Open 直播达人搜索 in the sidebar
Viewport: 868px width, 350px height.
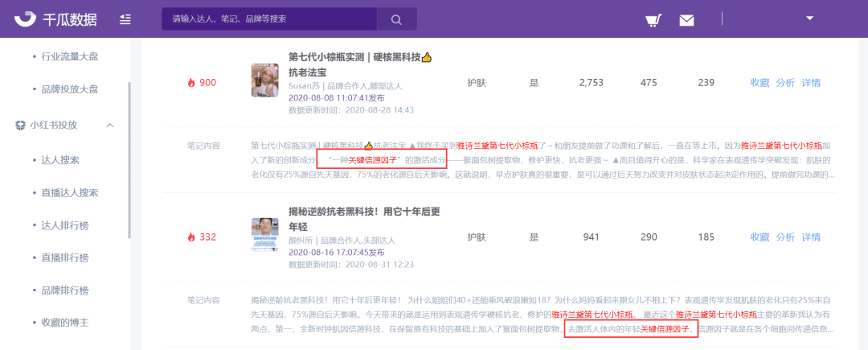(70, 193)
